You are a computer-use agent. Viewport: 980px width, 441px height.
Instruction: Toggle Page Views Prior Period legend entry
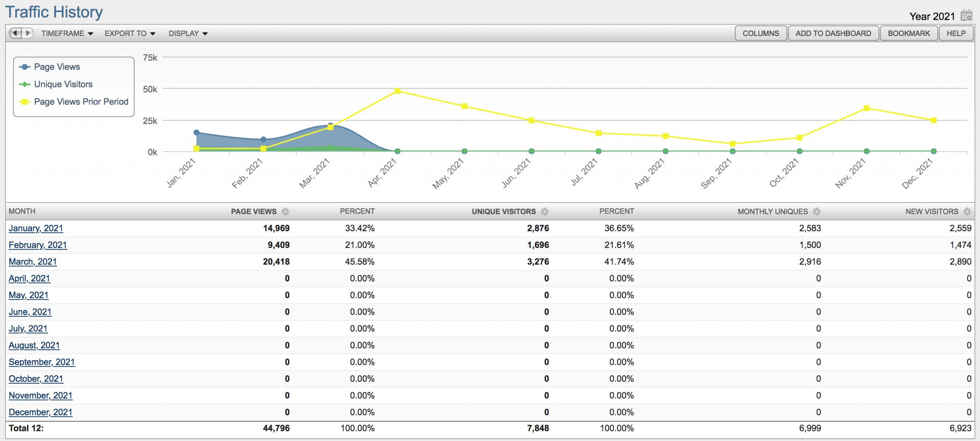(x=74, y=102)
